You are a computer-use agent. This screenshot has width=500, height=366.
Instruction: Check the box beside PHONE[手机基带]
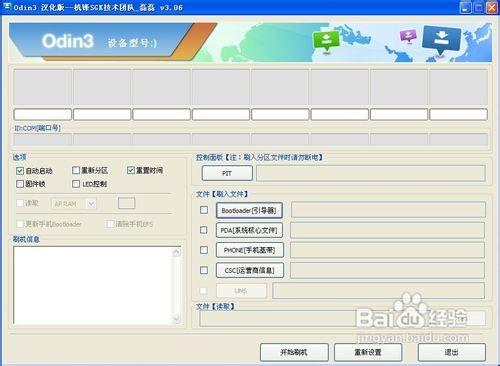coord(204,250)
